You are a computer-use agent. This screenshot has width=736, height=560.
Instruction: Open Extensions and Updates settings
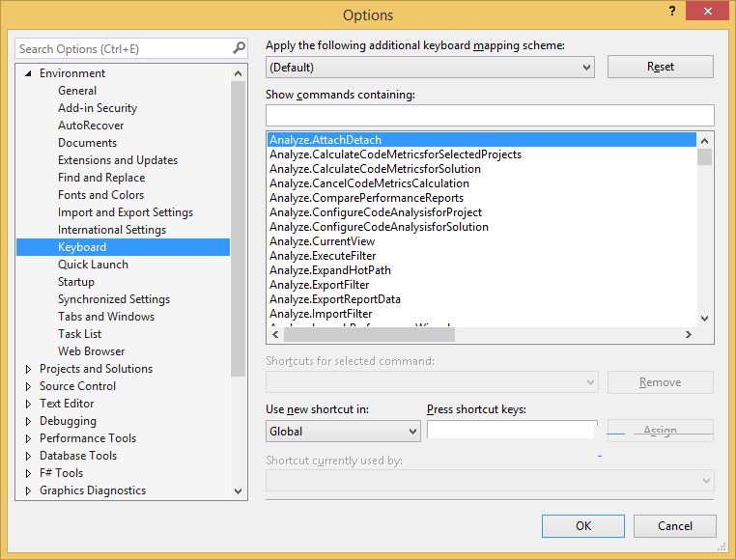tap(117, 160)
